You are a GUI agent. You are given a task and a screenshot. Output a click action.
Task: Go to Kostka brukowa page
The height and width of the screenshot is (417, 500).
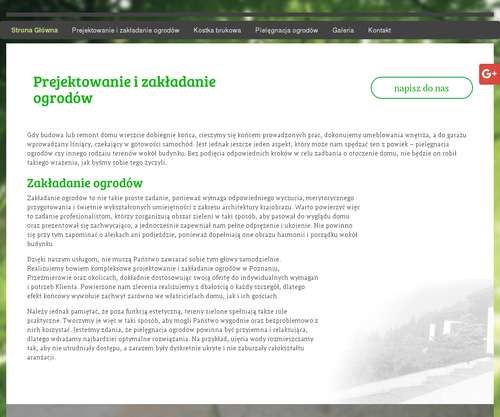pyautogui.click(x=217, y=30)
